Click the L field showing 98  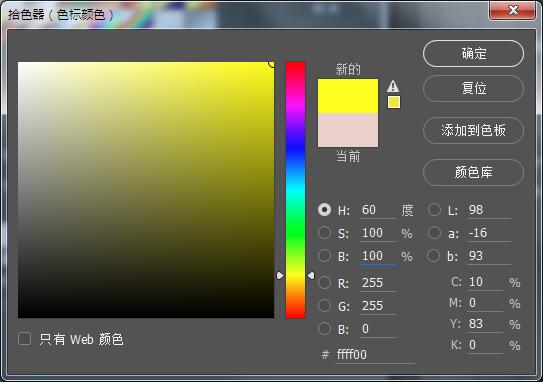489,210
